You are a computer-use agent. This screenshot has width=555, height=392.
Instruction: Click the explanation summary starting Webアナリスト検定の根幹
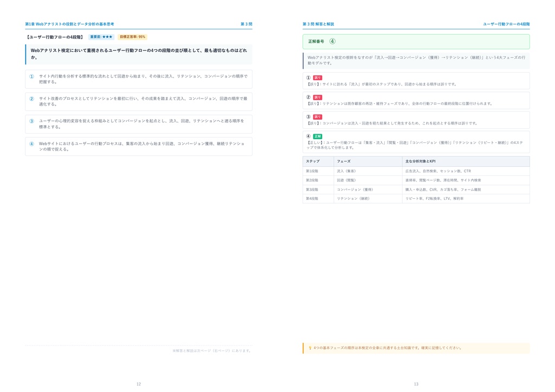click(416, 60)
